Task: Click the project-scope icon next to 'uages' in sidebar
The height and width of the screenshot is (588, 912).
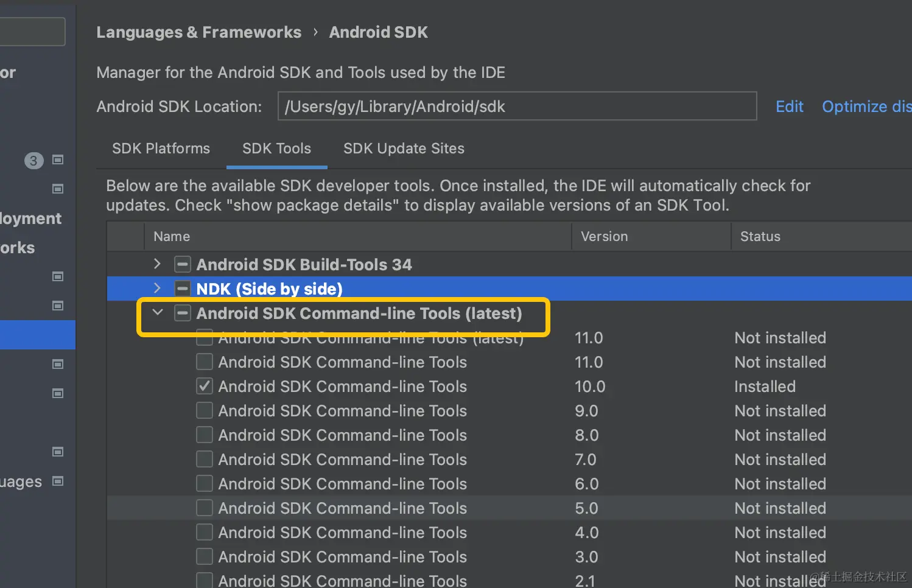Action: coord(58,481)
